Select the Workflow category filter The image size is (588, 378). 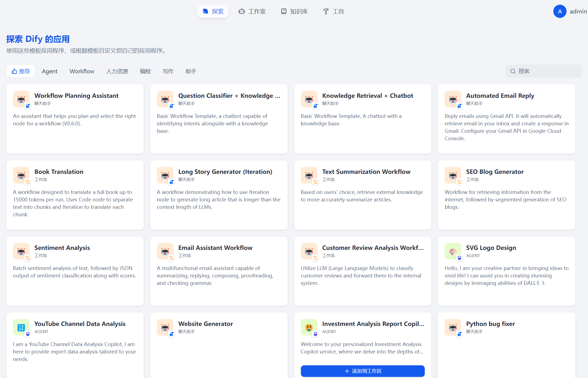(x=82, y=71)
